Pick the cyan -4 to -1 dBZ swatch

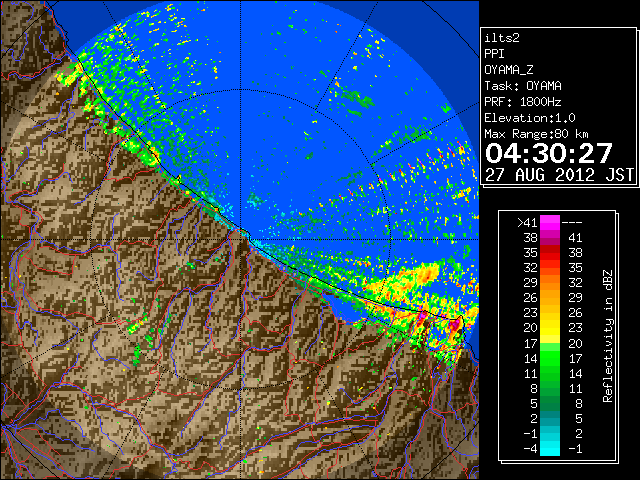click(550, 448)
